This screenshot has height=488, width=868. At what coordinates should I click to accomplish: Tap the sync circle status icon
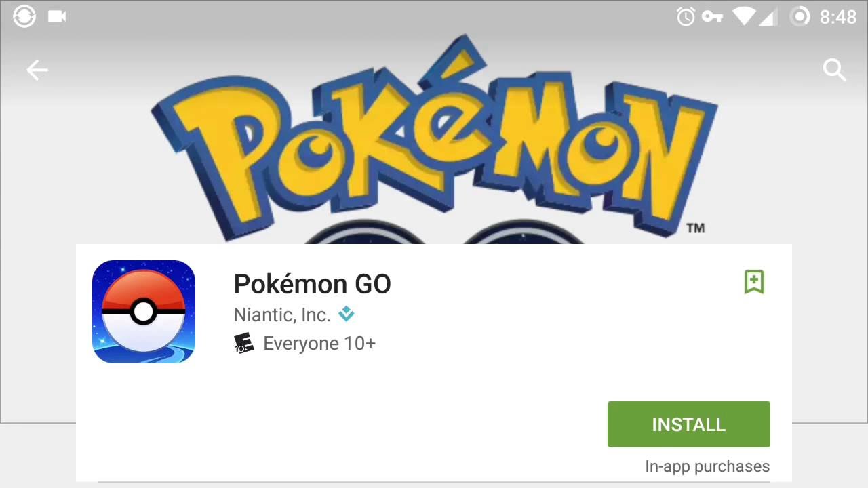pos(24,16)
